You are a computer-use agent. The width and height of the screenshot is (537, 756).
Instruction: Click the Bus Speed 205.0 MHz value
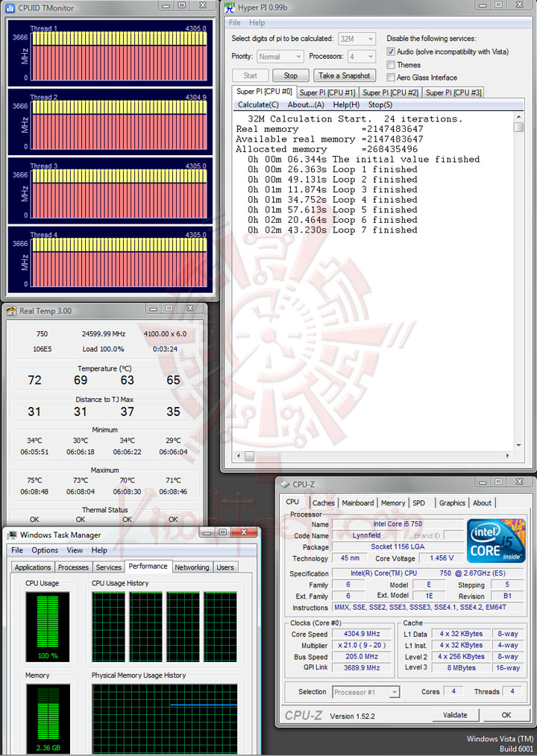pos(362,657)
